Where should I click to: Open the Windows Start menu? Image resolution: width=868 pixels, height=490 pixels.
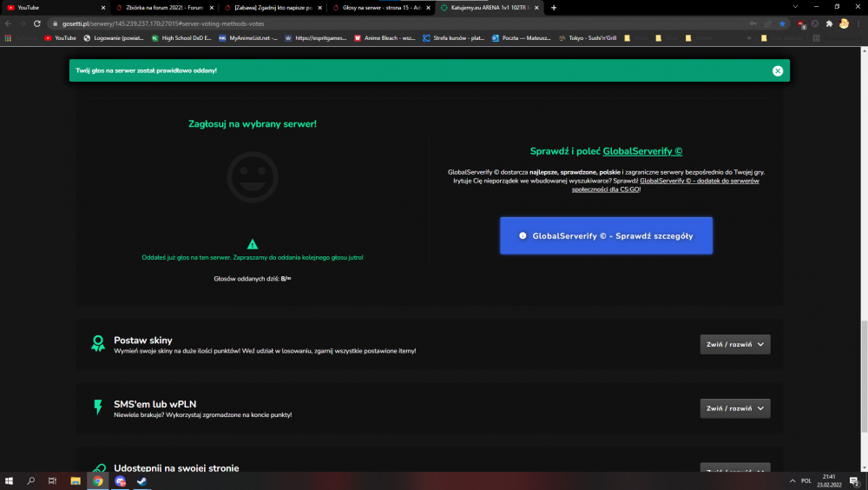tap(9, 481)
